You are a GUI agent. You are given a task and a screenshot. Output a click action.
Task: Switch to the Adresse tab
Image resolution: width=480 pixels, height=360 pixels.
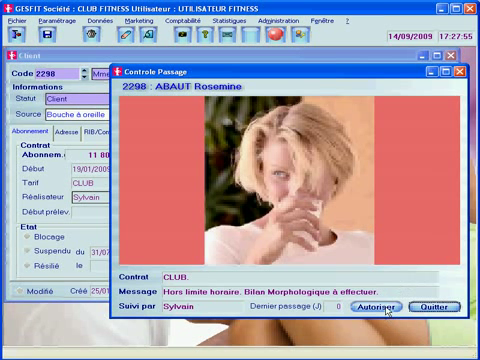[x=66, y=132]
